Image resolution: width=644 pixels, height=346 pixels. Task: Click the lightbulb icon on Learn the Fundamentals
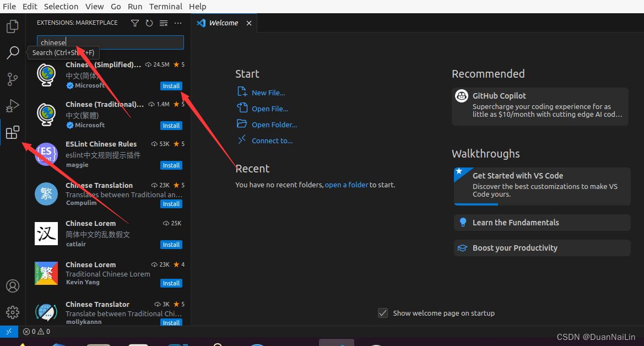point(463,223)
